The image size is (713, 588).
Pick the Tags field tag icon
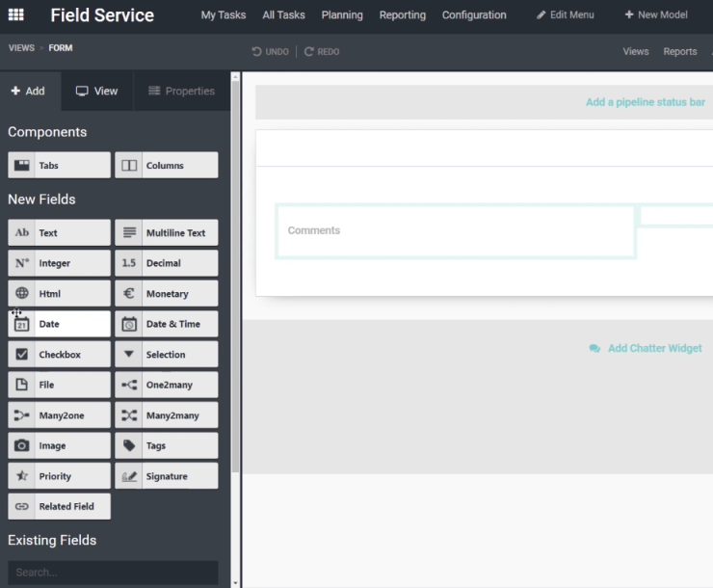click(x=129, y=445)
